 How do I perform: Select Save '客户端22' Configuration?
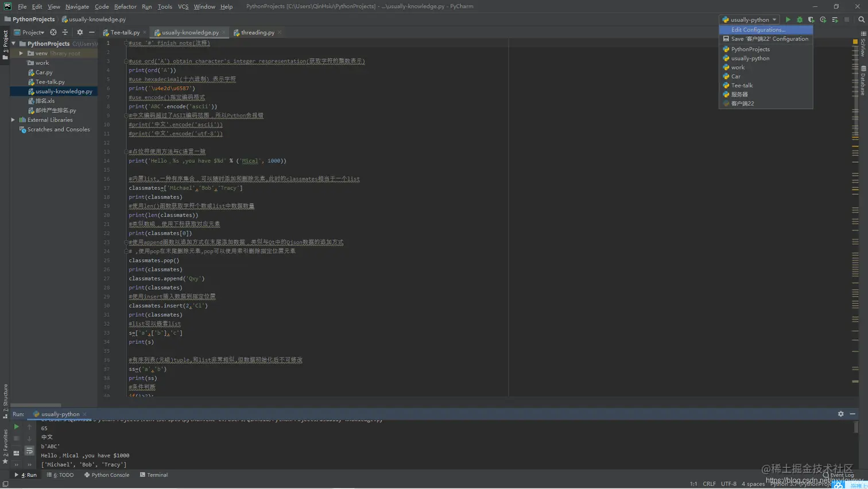[x=766, y=39]
